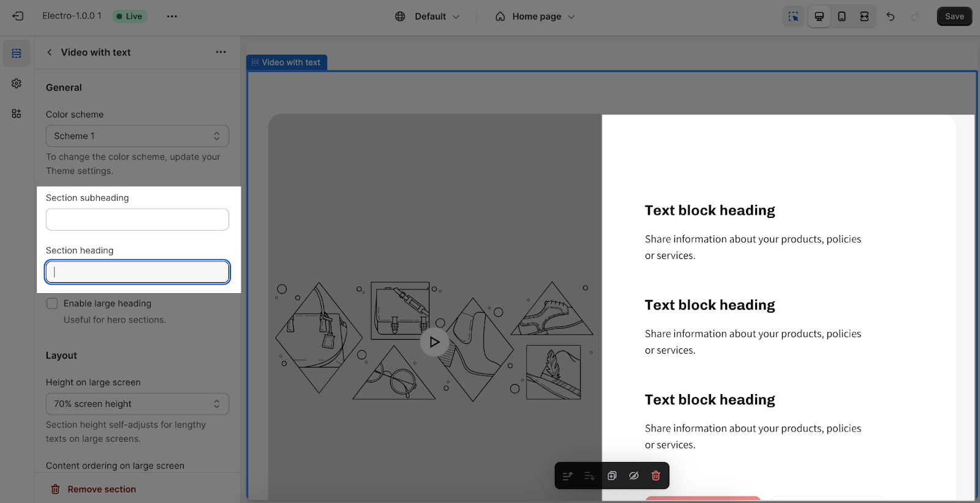Image resolution: width=980 pixels, height=503 pixels.
Task: Select the second Text block heading
Action: (710, 305)
